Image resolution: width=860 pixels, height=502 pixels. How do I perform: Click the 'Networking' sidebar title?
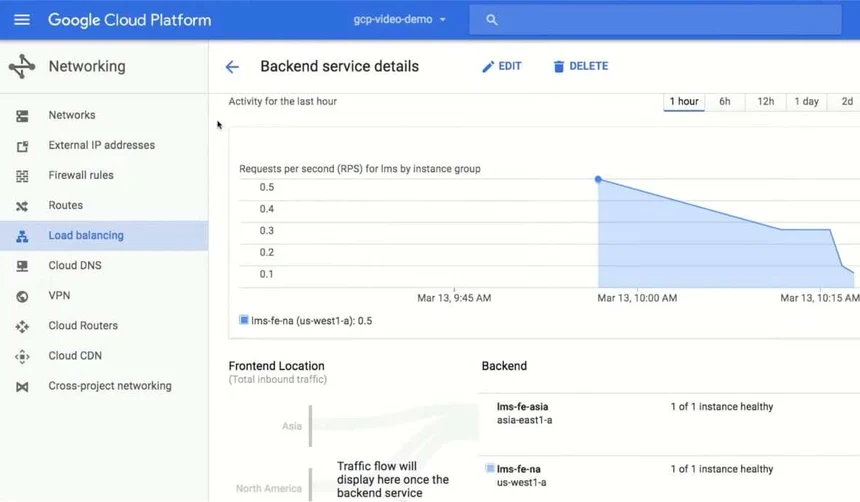tap(87, 66)
